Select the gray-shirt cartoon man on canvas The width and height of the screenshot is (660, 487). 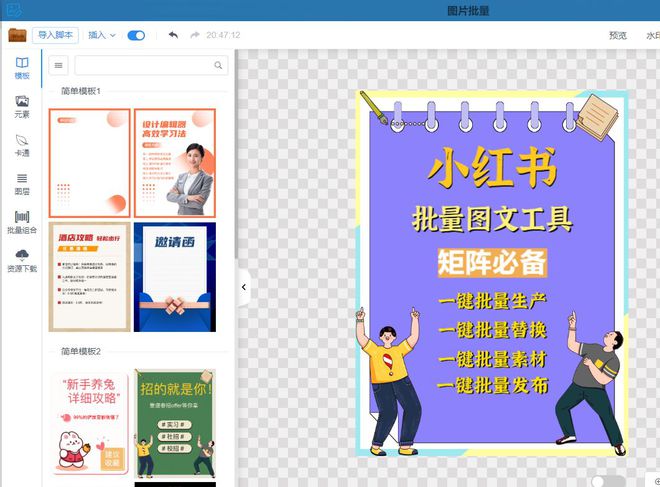point(590,383)
